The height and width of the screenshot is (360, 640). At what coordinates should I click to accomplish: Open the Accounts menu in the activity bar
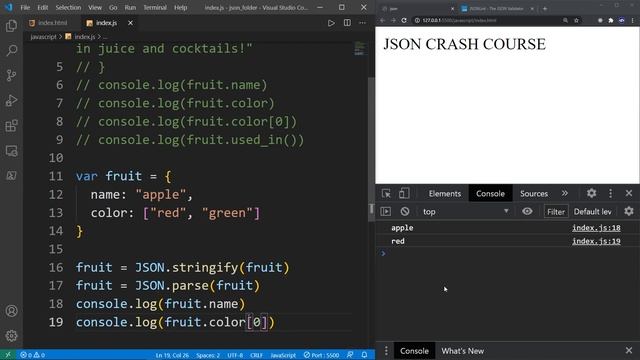point(11,311)
